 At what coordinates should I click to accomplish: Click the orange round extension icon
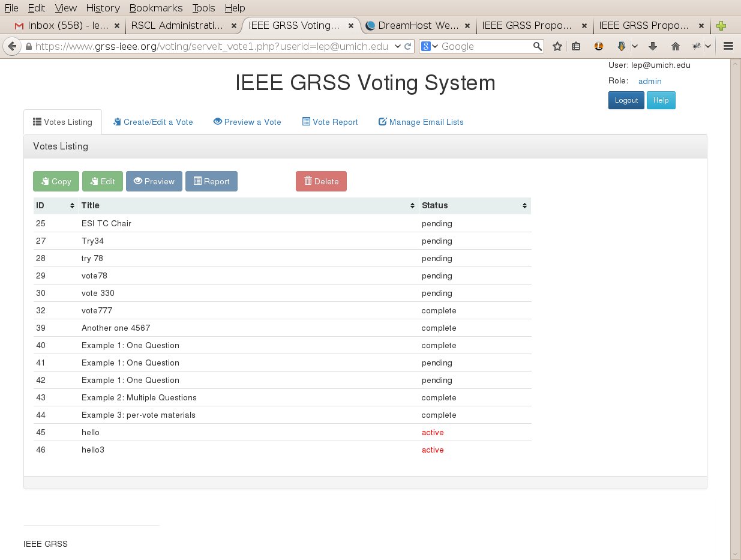[x=598, y=46]
